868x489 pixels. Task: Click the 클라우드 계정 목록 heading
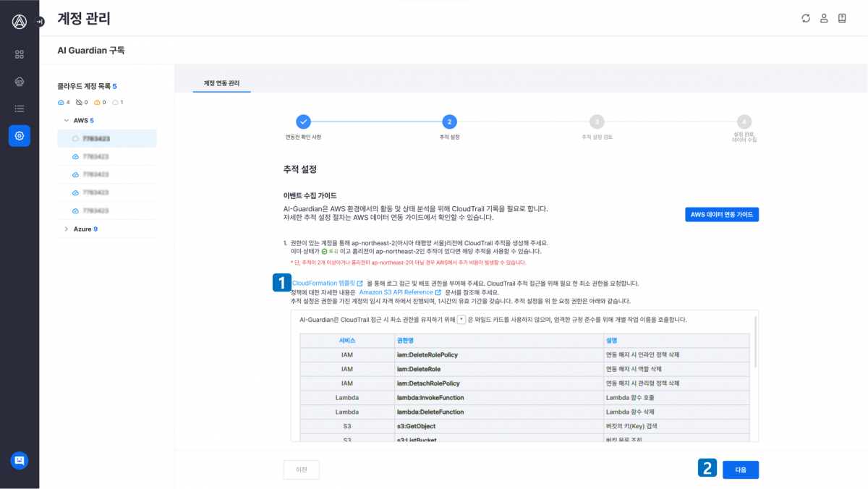tap(87, 86)
